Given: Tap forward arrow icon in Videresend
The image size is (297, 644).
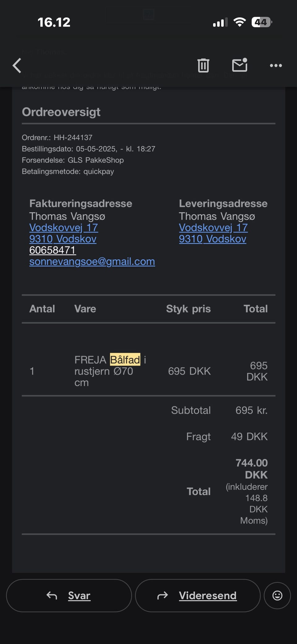Looking at the screenshot, I should pyautogui.click(x=162, y=595).
